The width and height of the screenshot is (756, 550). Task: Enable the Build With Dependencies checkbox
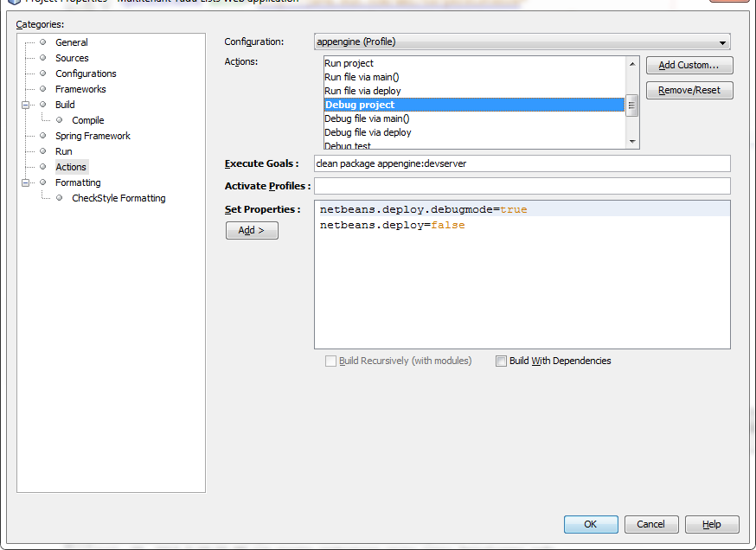(x=502, y=361)
